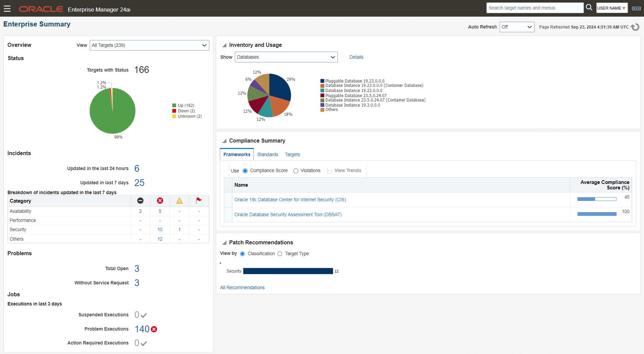The height and width of the screenshot is (354, 644).
Task: Open the USER NAME menu
Action: point(612,8)
